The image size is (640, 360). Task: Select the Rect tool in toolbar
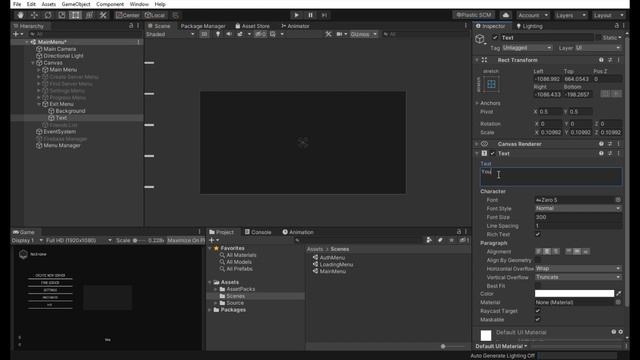pos(76,15)
